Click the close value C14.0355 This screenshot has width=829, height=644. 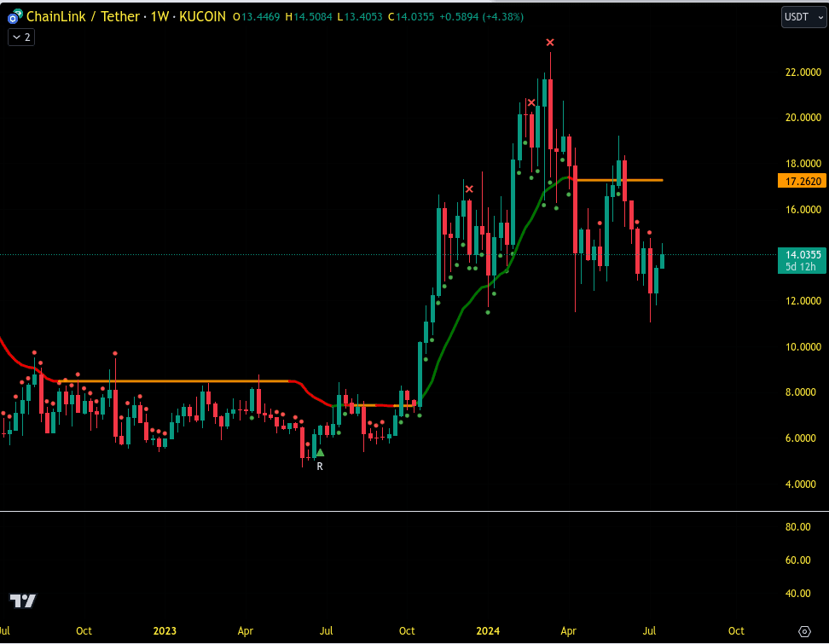pyautogui.click(x=411, y=17)
